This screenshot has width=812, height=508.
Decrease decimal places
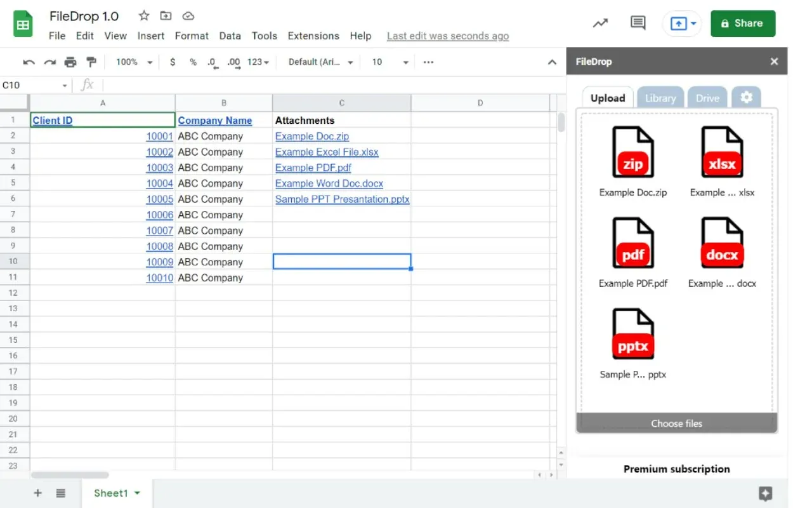click(x=212, y=62)
